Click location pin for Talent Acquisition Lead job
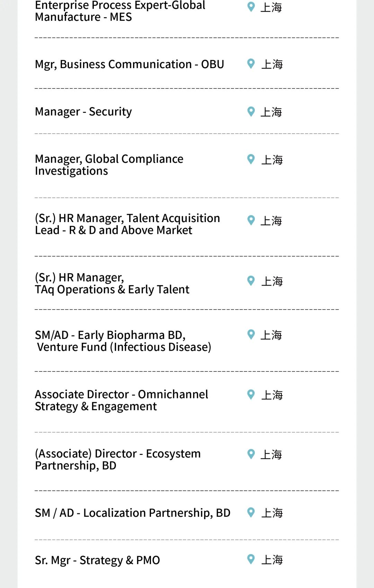Image resolution: width=374 pixels, height=588 pixels. pos(251,220)
